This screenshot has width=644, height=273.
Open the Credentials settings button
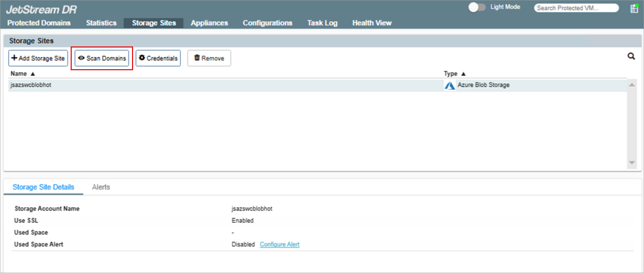pos(158,58)
